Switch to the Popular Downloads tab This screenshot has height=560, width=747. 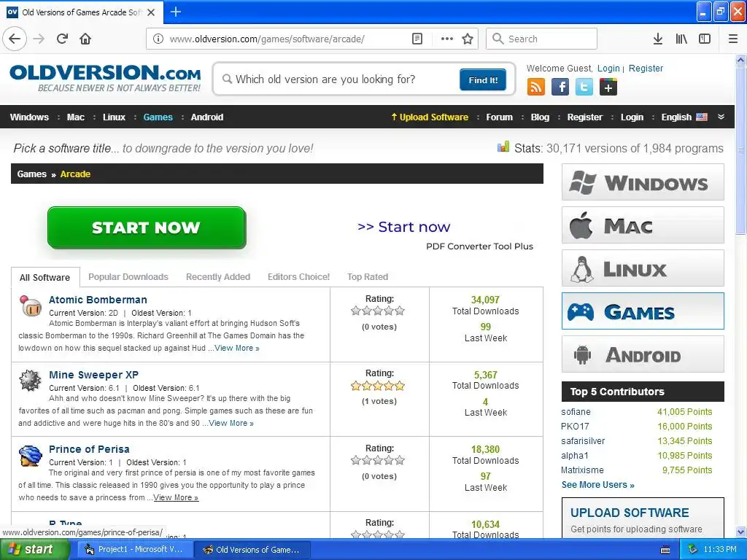point(128,276)
